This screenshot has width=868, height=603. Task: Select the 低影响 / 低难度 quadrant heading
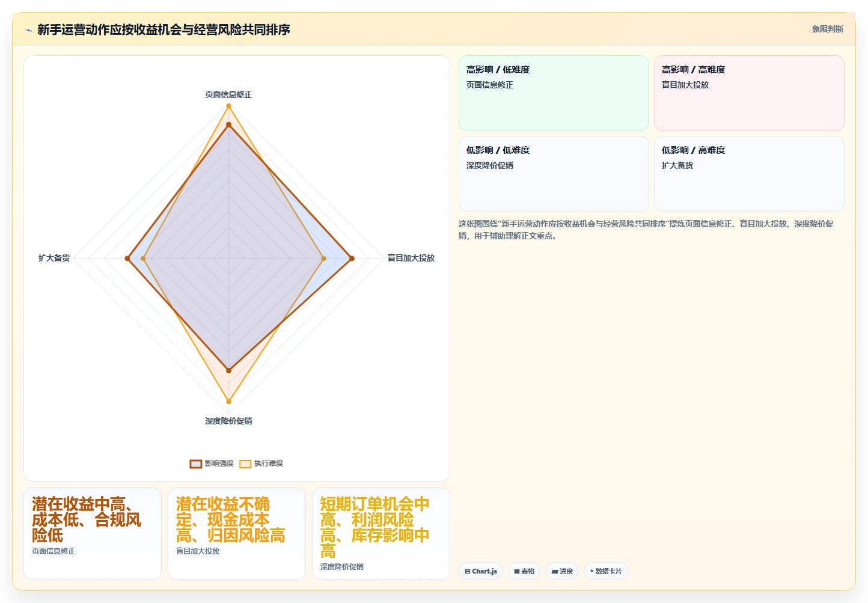(498, 150)
